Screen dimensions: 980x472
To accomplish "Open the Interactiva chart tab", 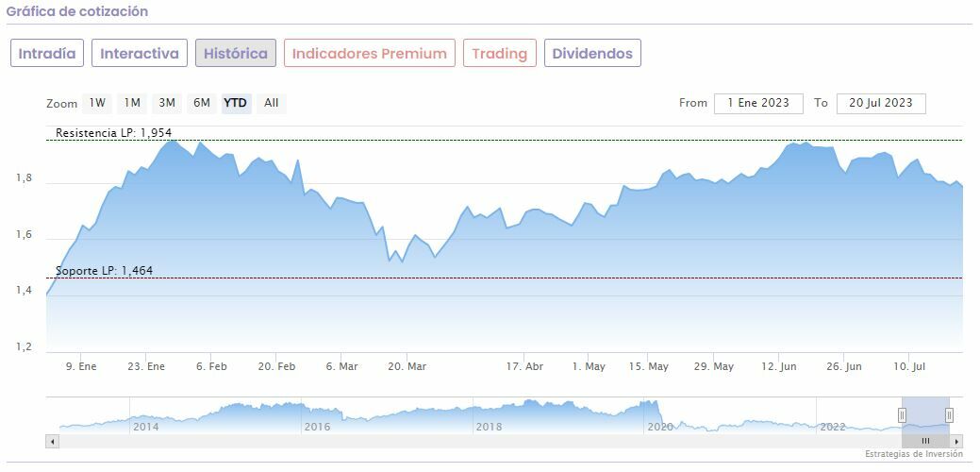I will [x=140, y=54].
